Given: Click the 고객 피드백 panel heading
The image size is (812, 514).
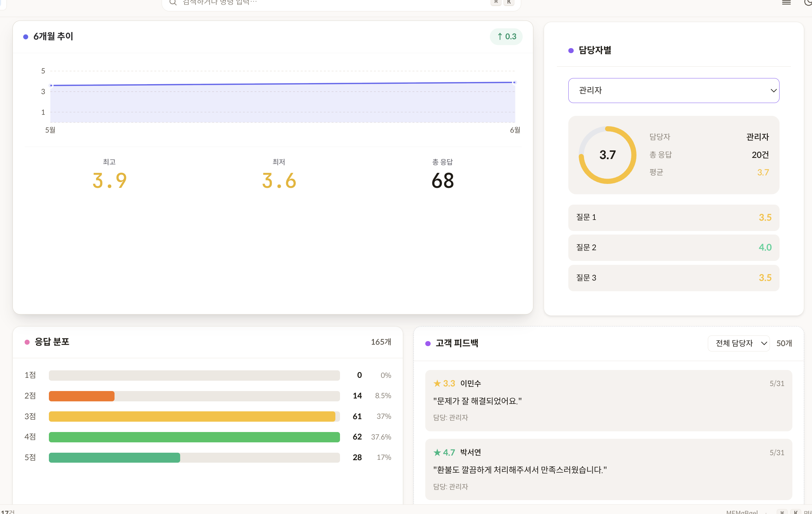Looking at the screenshot, I should click(457, 343).
